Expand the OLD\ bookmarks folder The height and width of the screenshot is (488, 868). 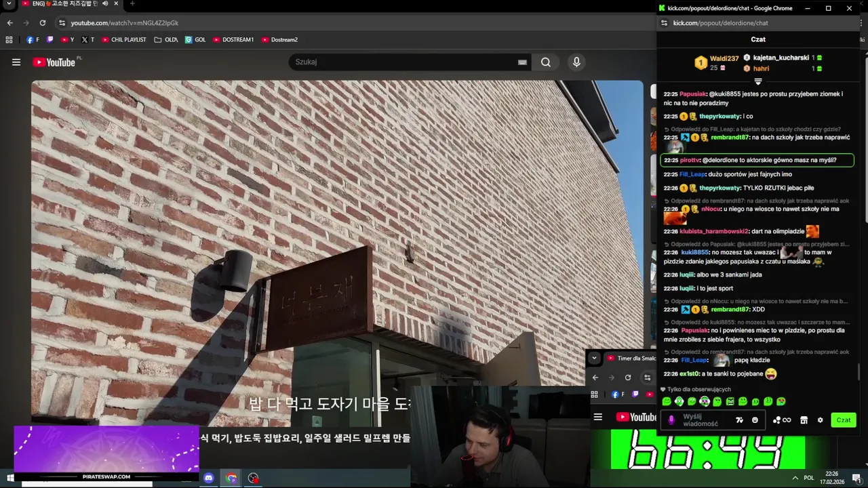tap(166, 40)
